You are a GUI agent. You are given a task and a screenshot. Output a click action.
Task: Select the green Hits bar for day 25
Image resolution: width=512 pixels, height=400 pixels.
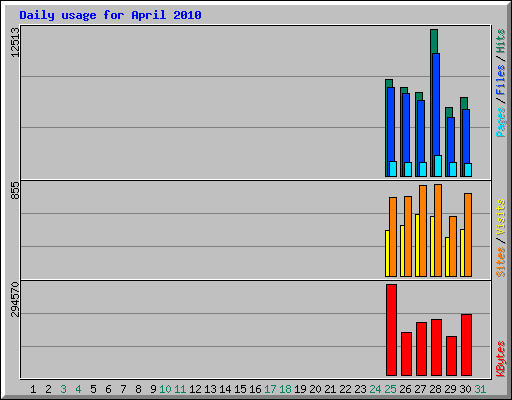(389, 84)
